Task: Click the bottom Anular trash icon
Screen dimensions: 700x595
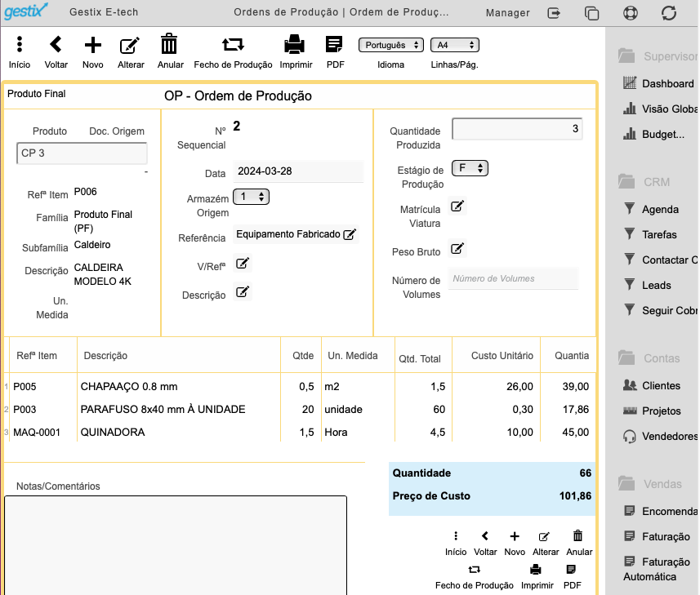Action: (x=577, y=535)
